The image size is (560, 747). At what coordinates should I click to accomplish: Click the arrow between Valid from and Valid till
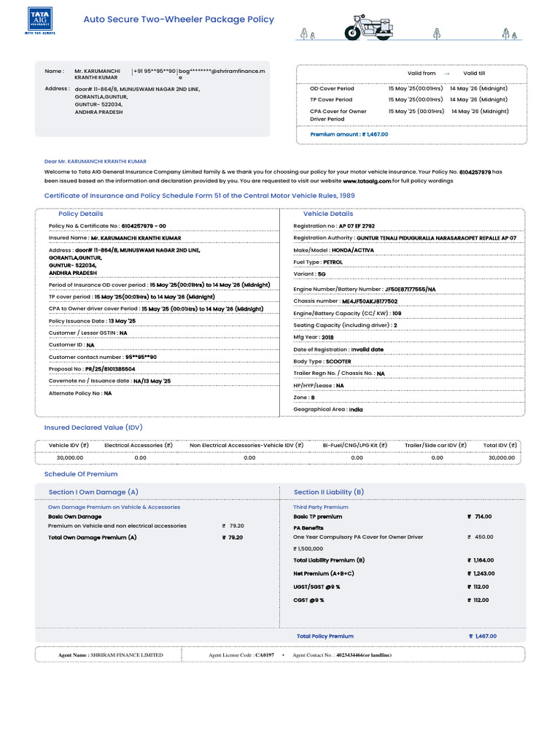pos(447,74)
